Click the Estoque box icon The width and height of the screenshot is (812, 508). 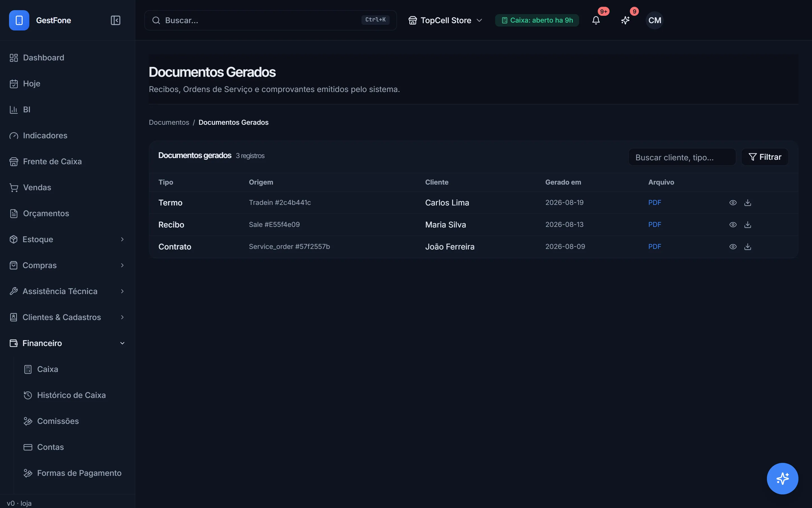point(14,239)
